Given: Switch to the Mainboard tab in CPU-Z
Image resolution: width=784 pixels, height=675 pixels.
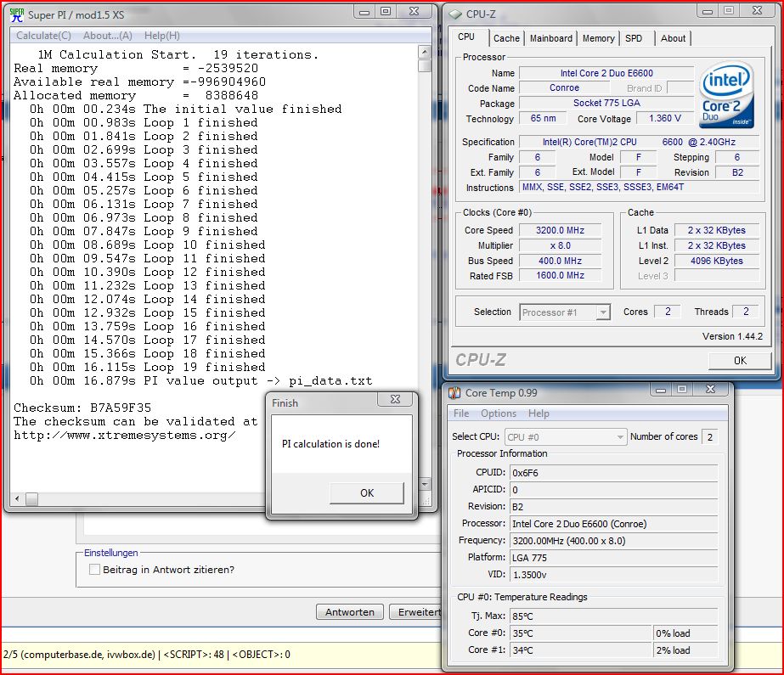Looking at the screenshot, I should [551, 38].
